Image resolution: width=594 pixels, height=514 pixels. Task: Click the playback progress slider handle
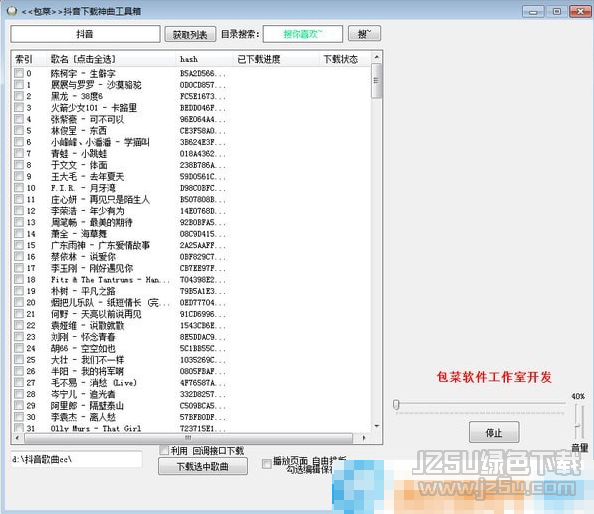pyautogui.click(x=396, y=405)
